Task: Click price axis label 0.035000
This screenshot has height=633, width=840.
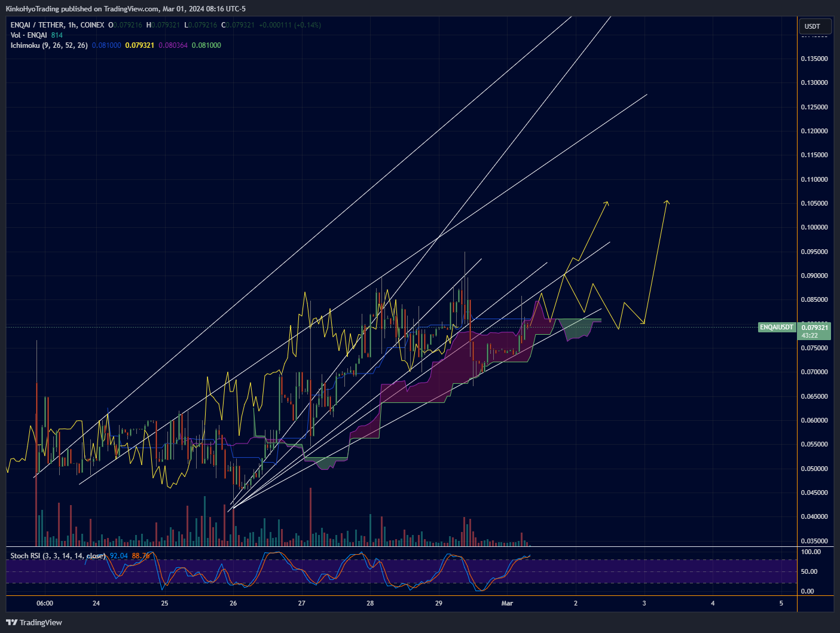Action: pos(814,541)
